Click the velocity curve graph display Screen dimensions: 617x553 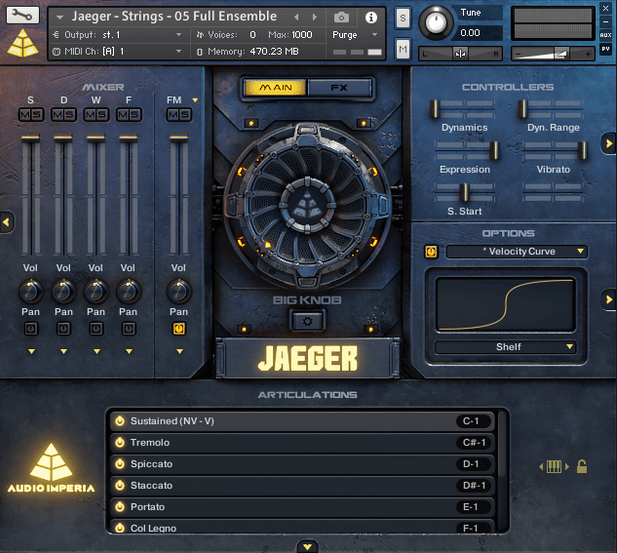click(x=506, y=305)
